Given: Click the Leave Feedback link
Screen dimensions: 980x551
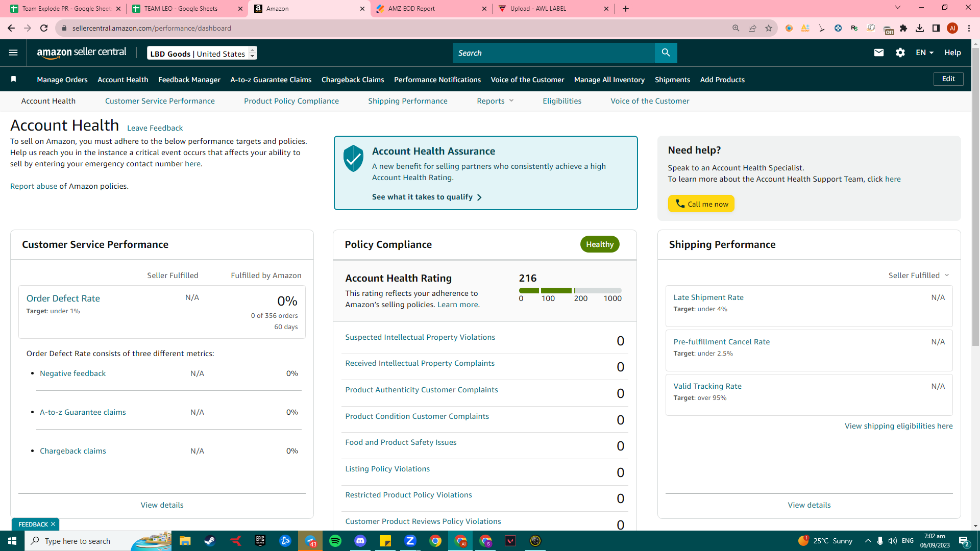Looking at the screenshot, I should (x=155, y=128).
